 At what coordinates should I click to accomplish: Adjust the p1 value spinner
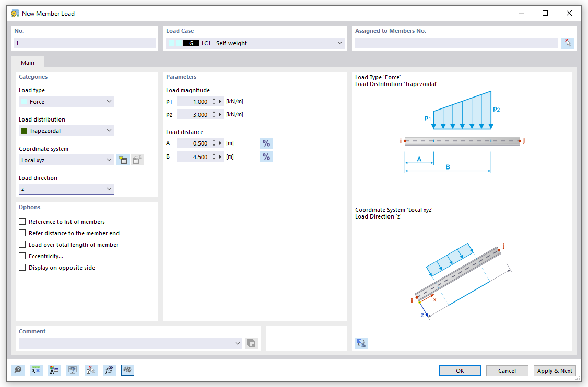[x=214, y=102]
